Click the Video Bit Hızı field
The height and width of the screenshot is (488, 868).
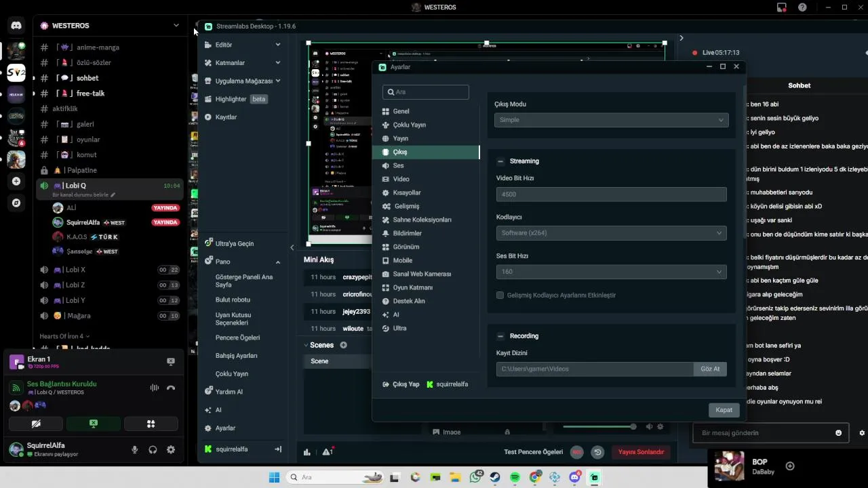pyautogui.click(x=612, y=195)
